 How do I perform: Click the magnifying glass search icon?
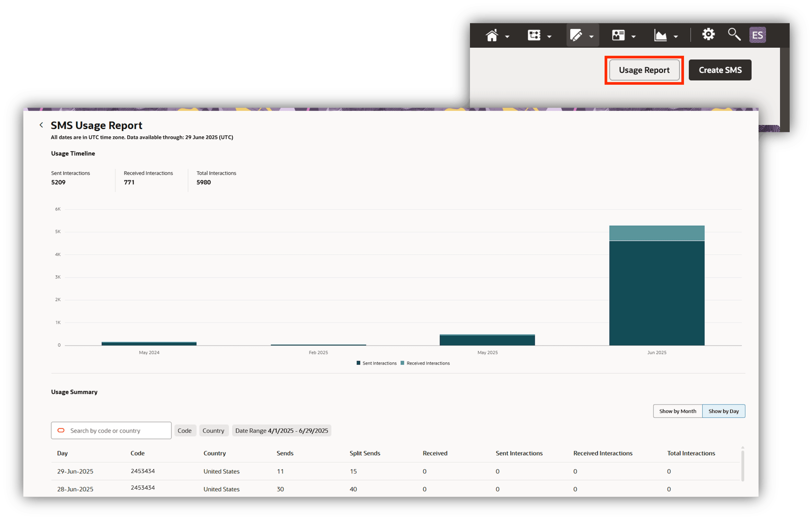point(734,34)
